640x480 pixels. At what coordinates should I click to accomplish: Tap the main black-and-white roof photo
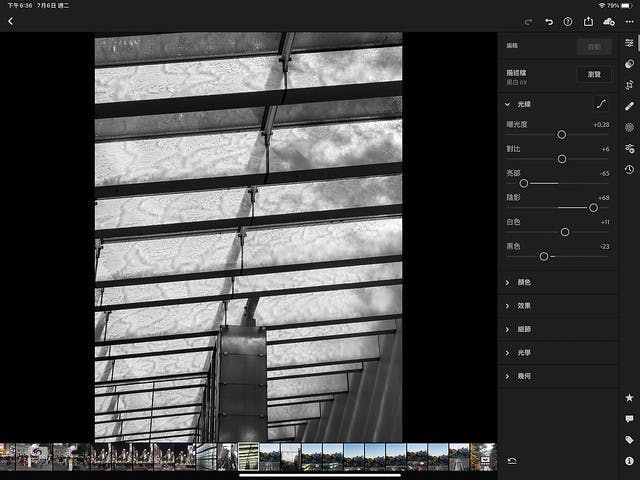[249, 237]
